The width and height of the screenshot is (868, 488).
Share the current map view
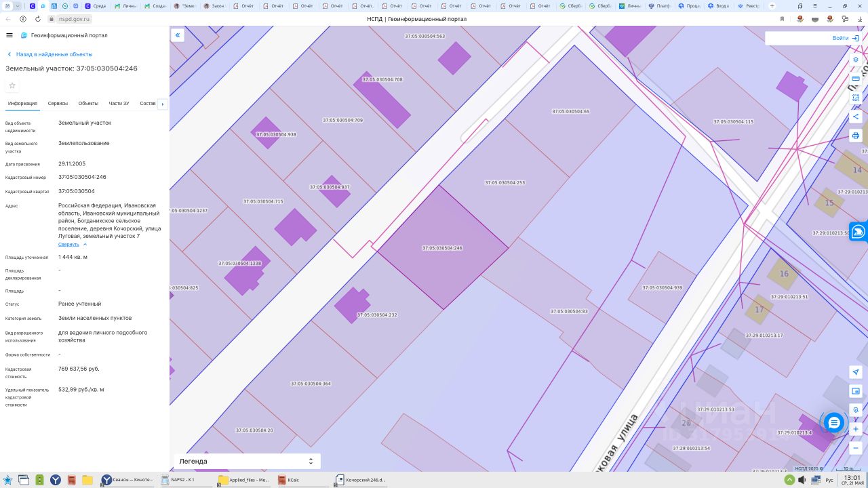pyautogui.click(x=856, y=117)
